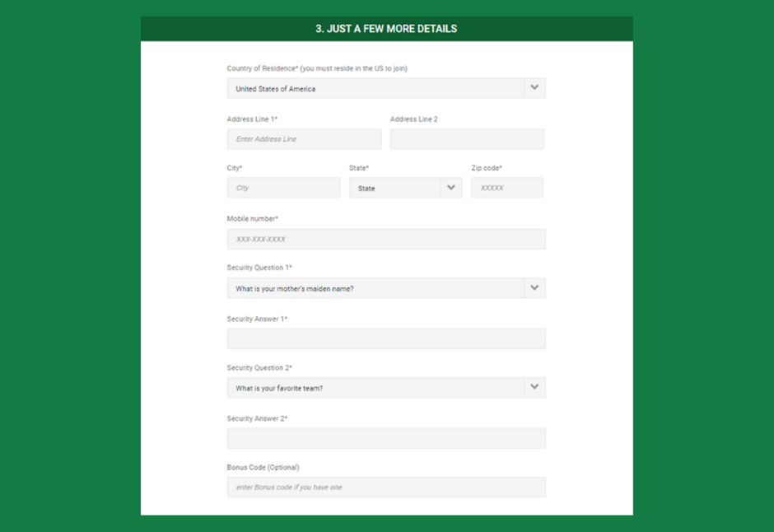Click the Zip code input

[506, 188]
